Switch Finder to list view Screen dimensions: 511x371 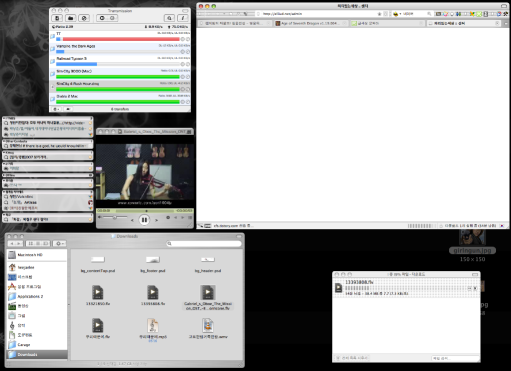[x=38, y=244]
